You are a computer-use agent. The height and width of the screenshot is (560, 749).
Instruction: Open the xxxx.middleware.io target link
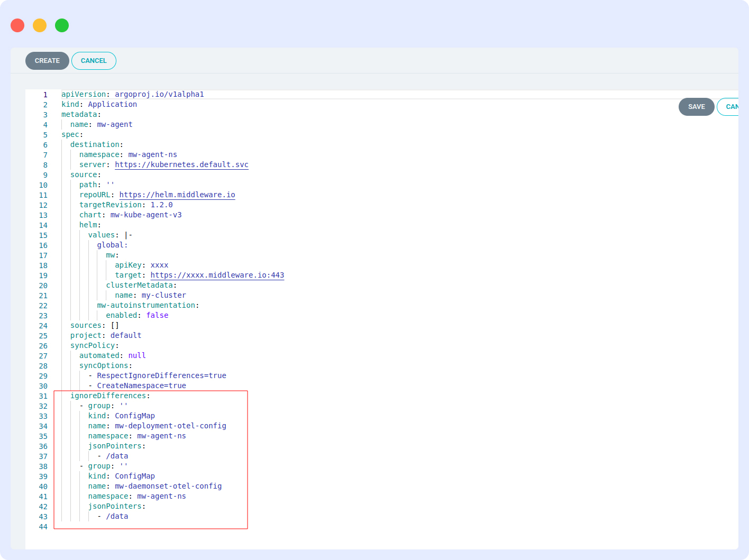click(x=217, y=275)
